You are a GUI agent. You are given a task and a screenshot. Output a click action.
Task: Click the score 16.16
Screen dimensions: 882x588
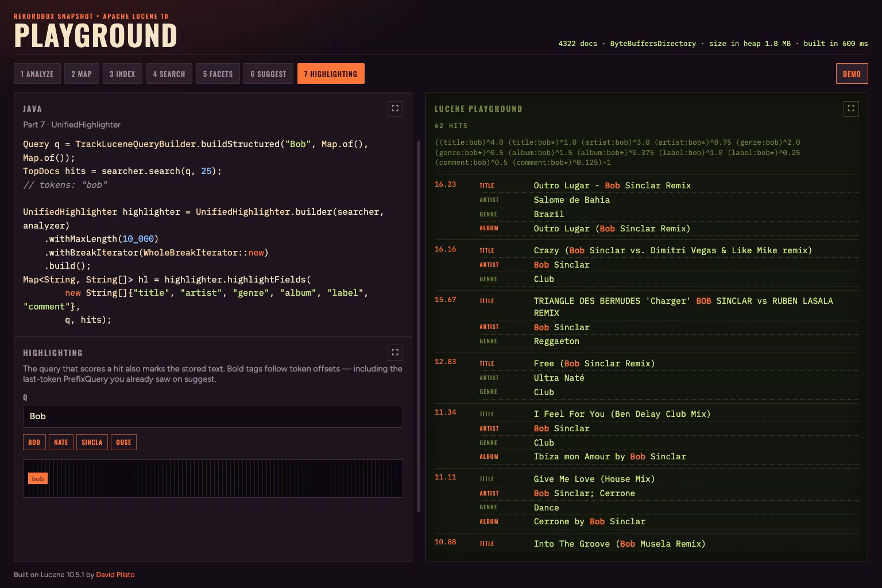tap(446, 249)
